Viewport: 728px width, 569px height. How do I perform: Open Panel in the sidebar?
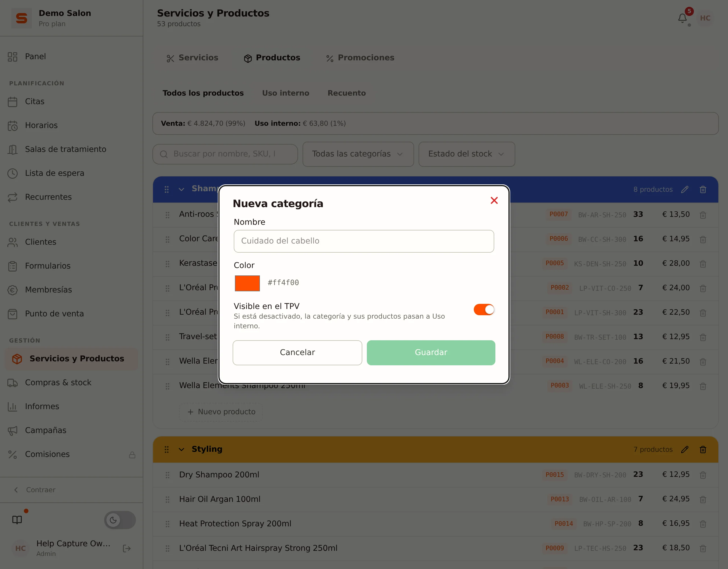tap(71, 56)
